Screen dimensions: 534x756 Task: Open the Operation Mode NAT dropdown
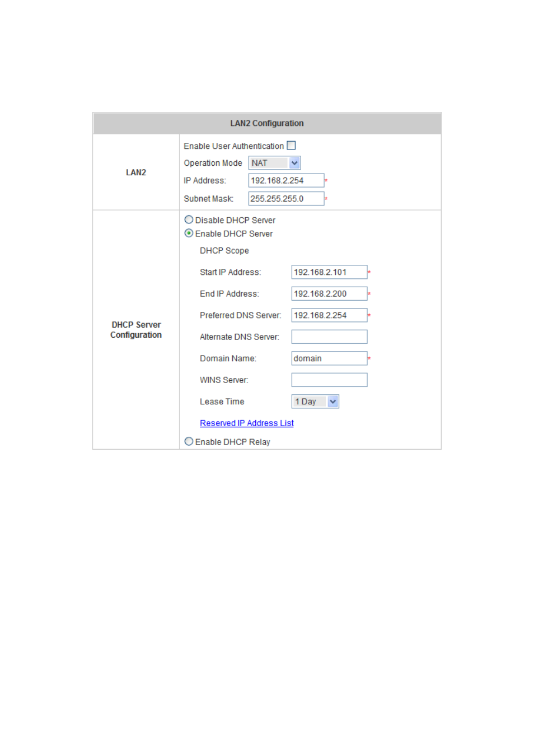point(274,163)
